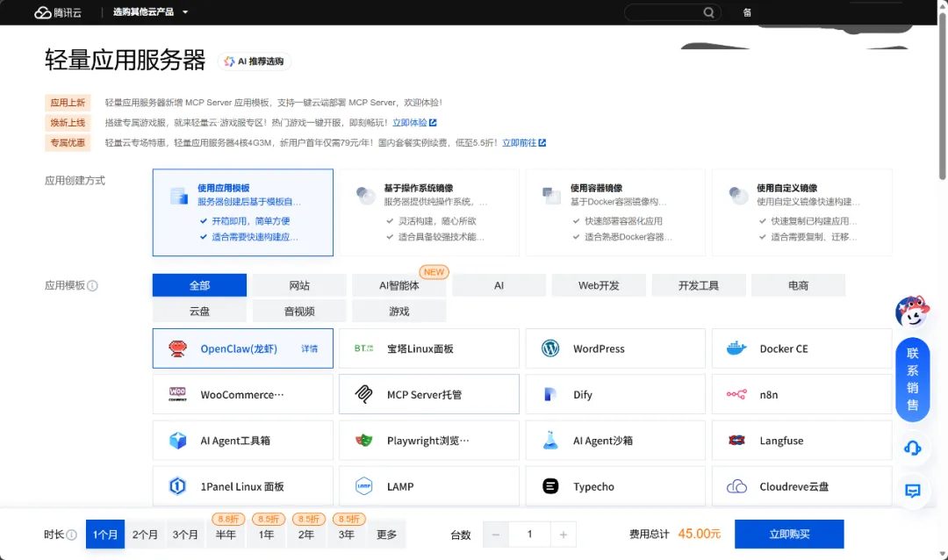The height and width of the screenshot is (560, 948).
Task: Click the AI Agent工具箱 cube icon
Action: point(177,441)
